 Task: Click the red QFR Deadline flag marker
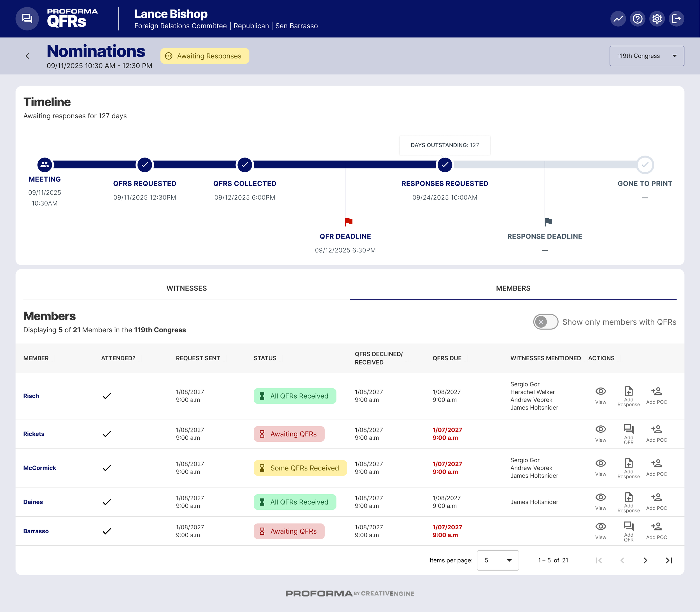click(348, 222)
